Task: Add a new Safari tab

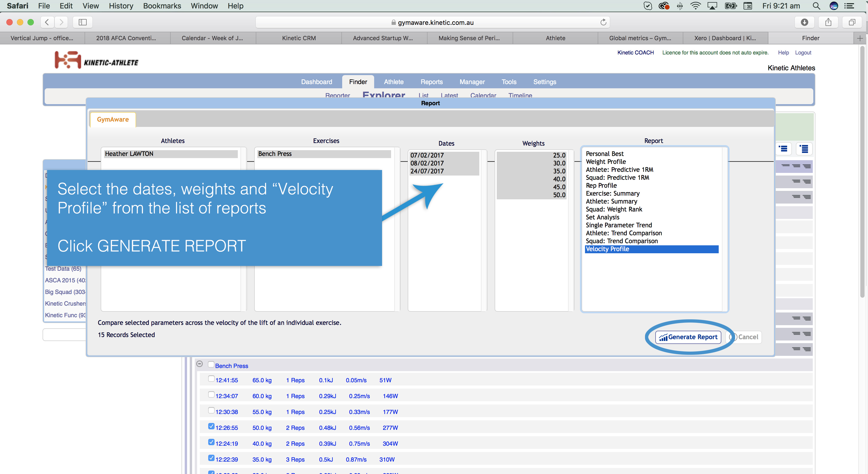Action: (x=860, y=38)
